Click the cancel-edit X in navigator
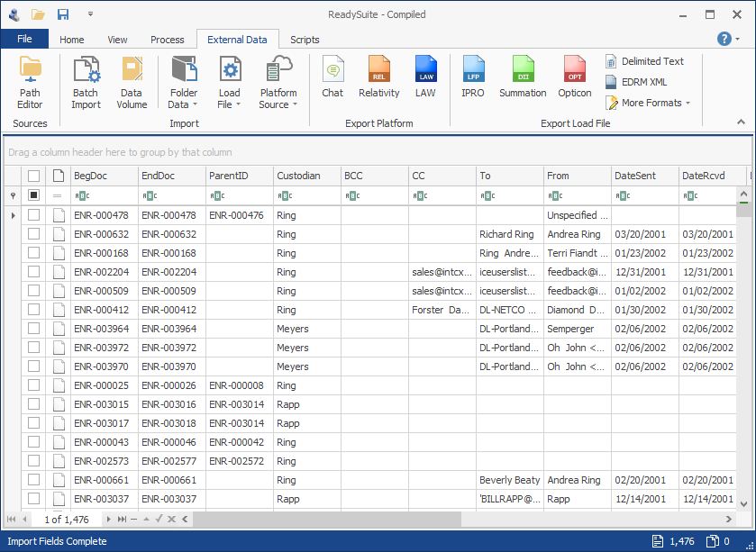 (171, 520)
